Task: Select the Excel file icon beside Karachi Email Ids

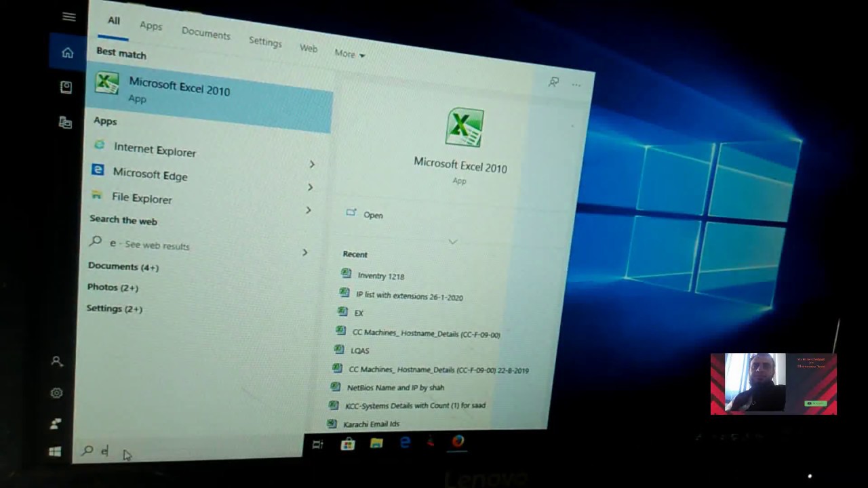Action: pos(332,424)
